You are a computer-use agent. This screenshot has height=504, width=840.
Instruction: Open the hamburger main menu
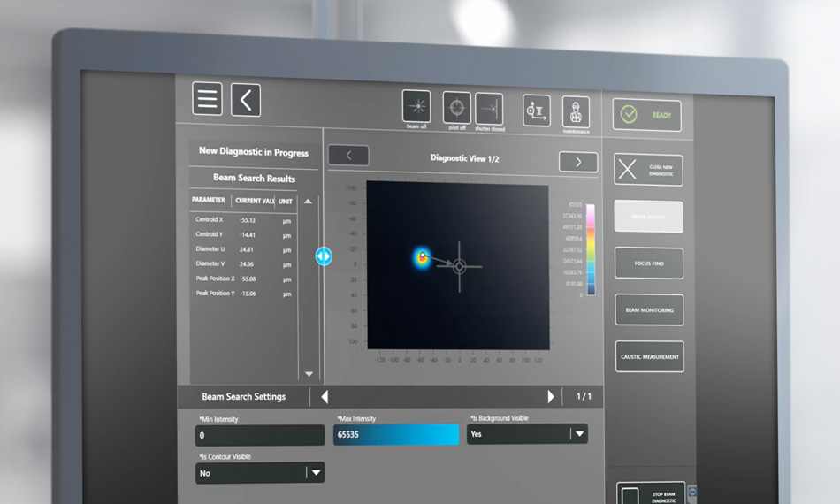pos(208,99)
